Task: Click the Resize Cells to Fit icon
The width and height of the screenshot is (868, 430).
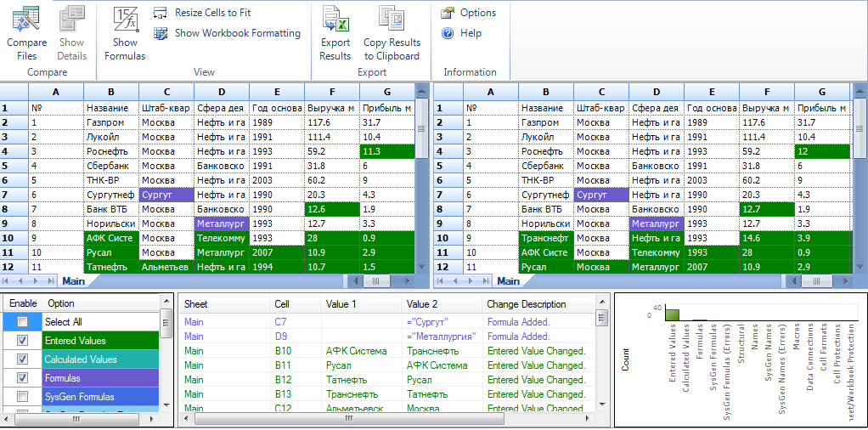Action: 161,13
